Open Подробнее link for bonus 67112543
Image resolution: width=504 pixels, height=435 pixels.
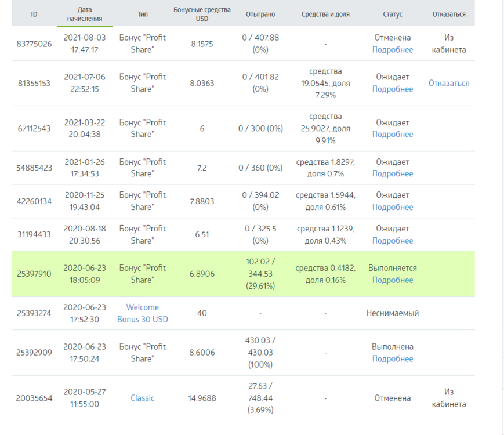393,135
